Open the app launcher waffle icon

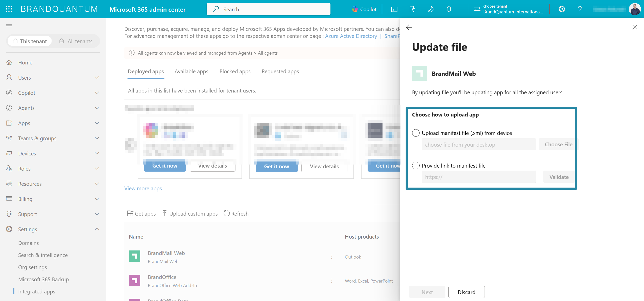[9, 9]
